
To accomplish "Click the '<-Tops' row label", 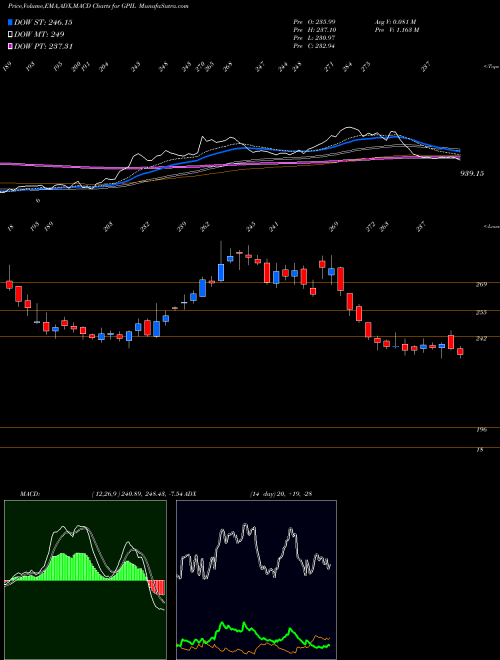I will 491,67.
